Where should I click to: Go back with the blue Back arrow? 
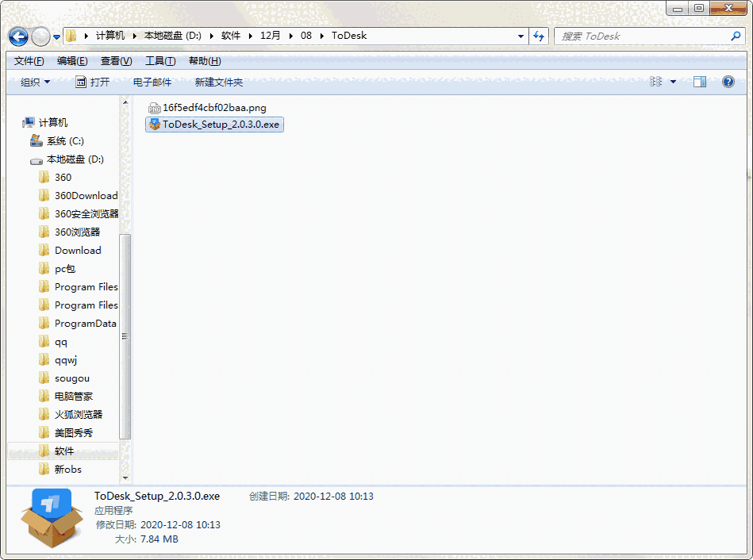18,36
